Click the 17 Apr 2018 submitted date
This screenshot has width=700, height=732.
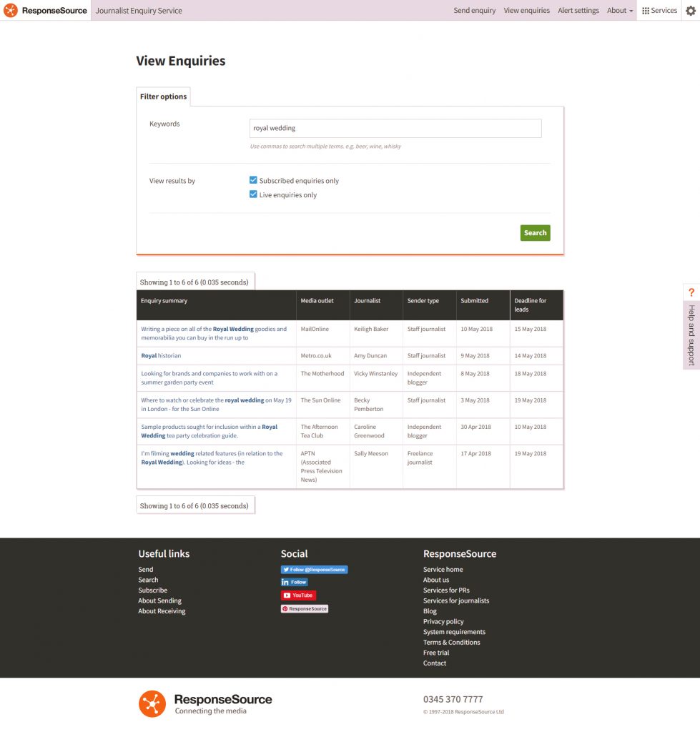click(x=476, y=453)
